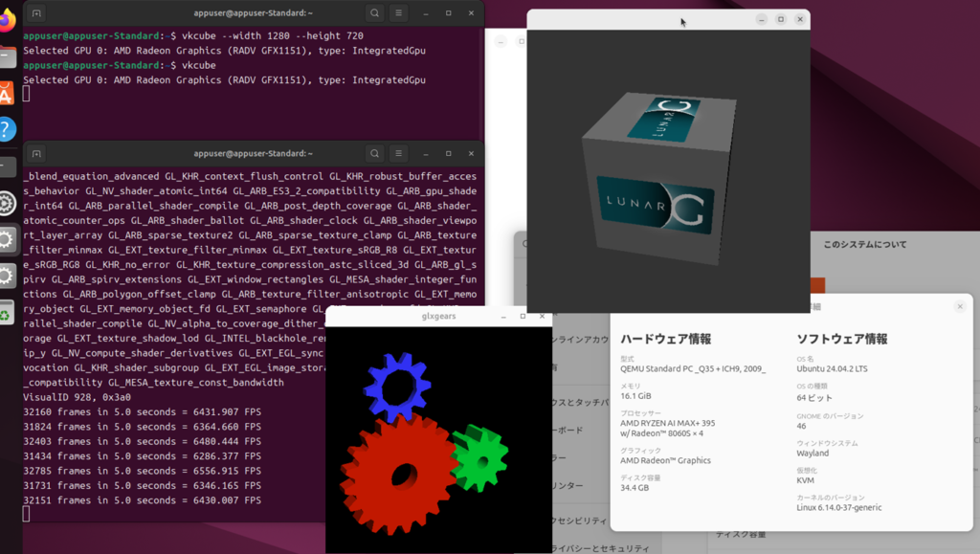Open hamburger menu of the vkcube terminal

[x=399, y=13]
